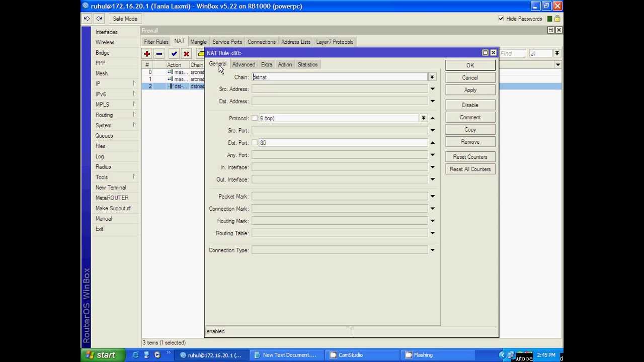Open the Chain dropdown list
Image resolution: width=644 pixels, height=362 pixels.
(432, 77)
